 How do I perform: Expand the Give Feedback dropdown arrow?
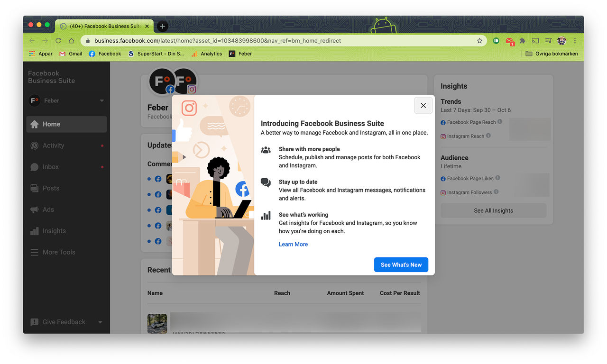pyautogui.click(x=100, y=322)
